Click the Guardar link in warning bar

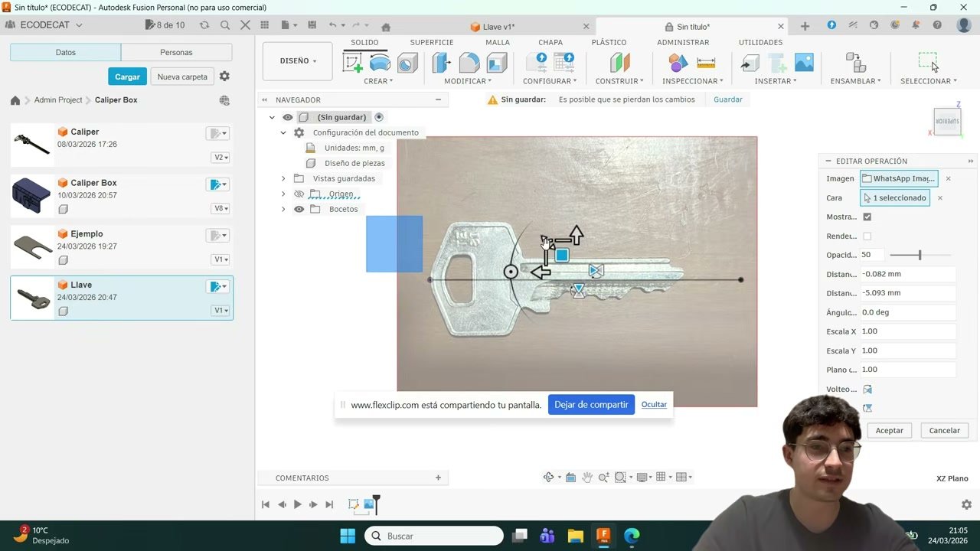point(728,99)
